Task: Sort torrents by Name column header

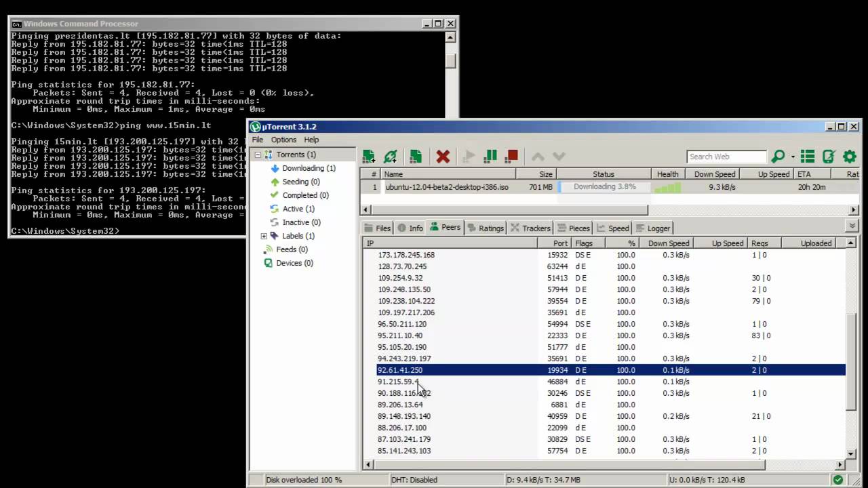Action: point(448,174)
